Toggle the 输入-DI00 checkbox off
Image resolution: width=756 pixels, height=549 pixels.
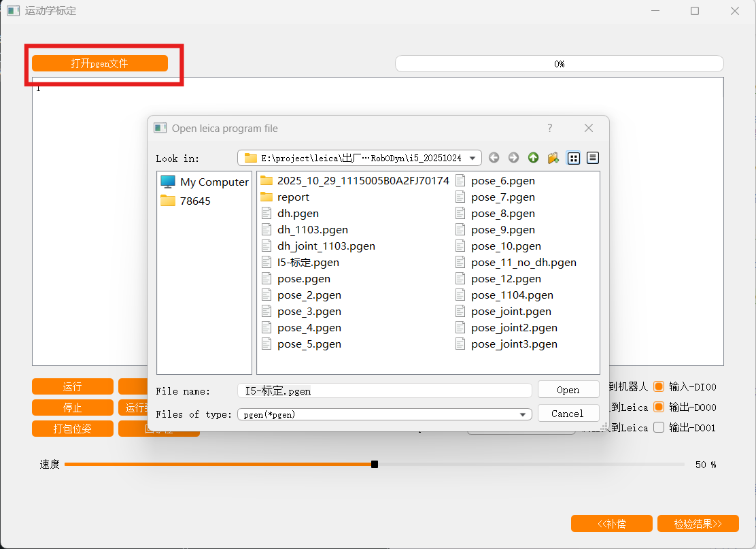coord(657,386)
